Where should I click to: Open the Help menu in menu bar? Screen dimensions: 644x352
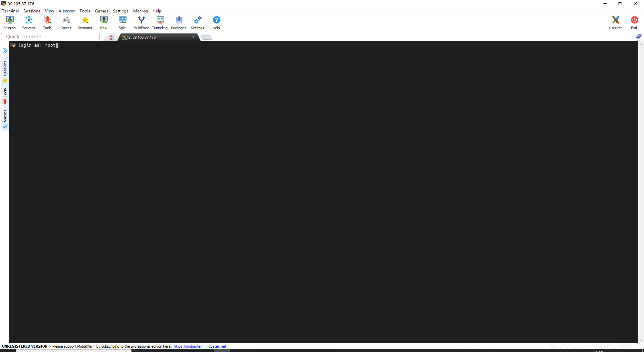point(157,11)
